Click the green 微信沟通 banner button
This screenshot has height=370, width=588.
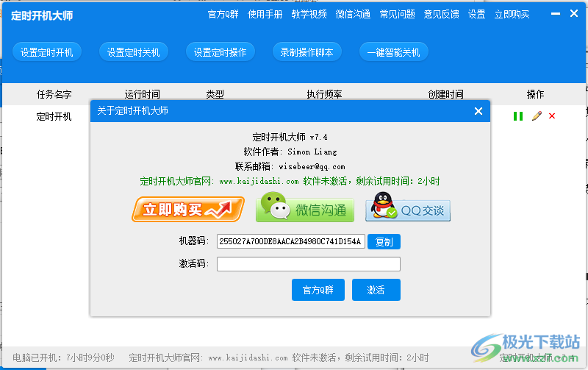(305, 208)
